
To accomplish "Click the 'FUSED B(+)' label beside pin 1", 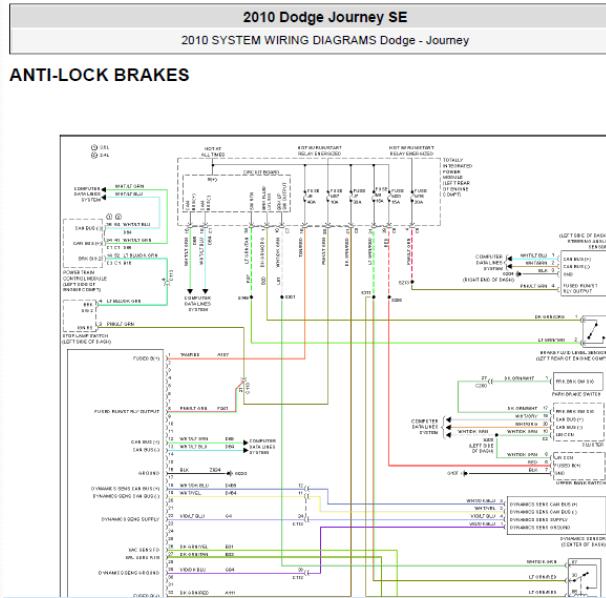I will [x=146, y=358].
